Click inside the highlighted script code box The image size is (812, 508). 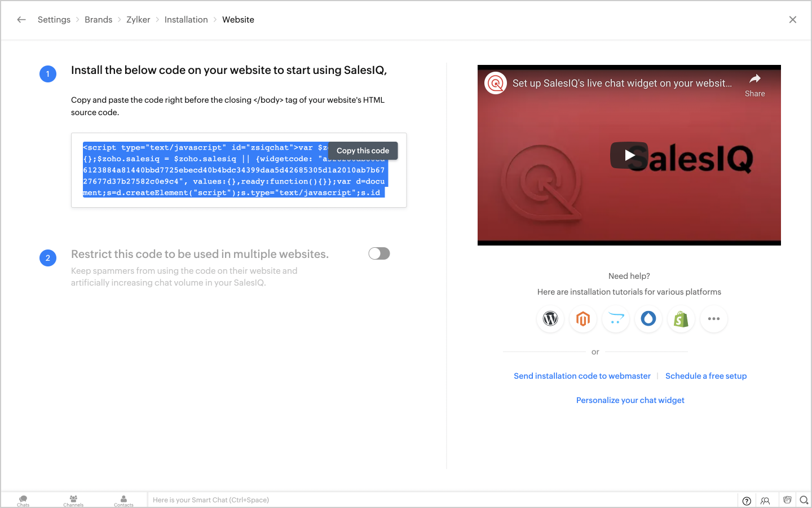click(239, 170)
